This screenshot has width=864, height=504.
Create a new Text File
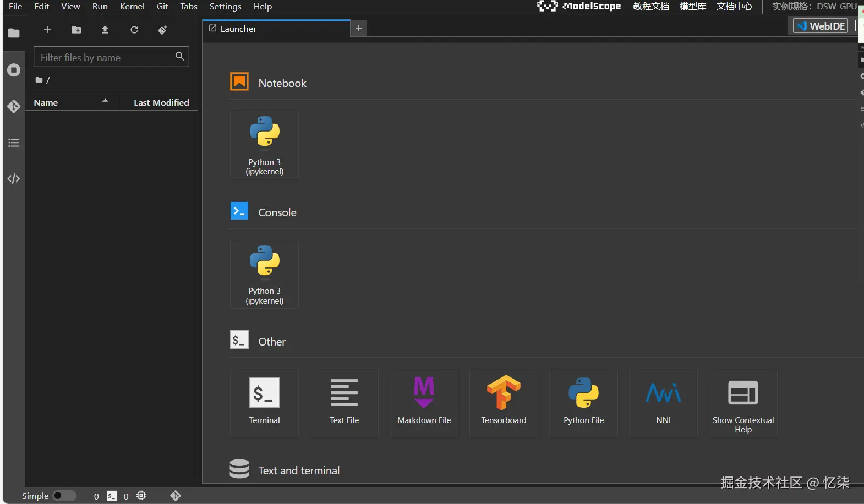[x=344, y=403]
